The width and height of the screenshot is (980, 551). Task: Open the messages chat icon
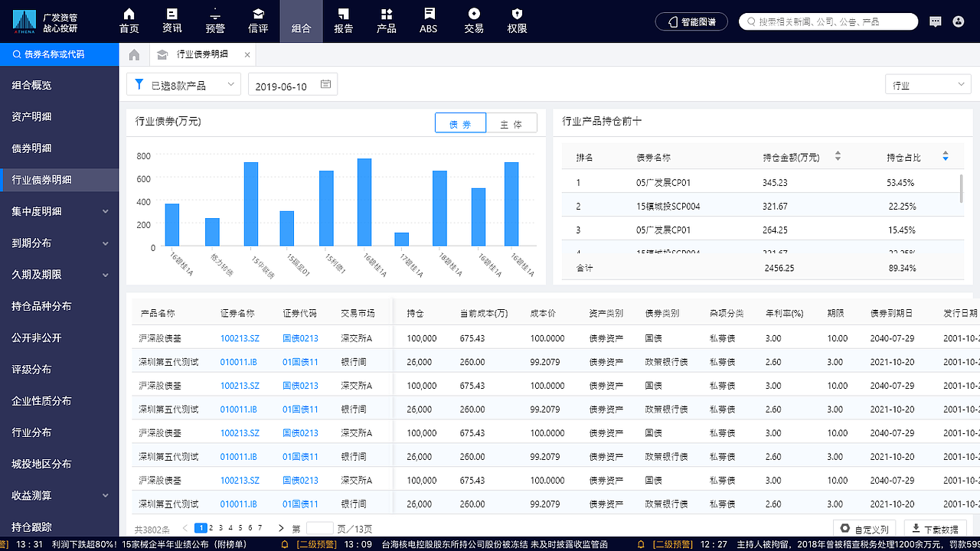point(936,21)
